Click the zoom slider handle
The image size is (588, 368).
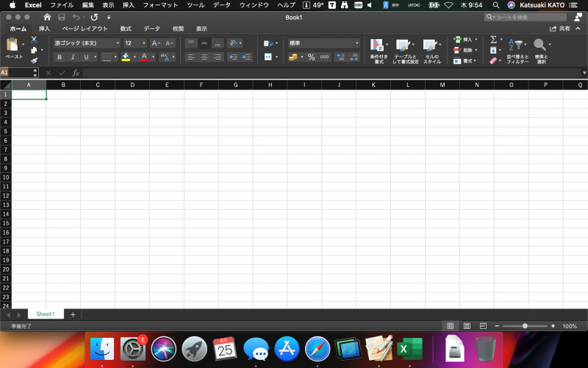525,326
